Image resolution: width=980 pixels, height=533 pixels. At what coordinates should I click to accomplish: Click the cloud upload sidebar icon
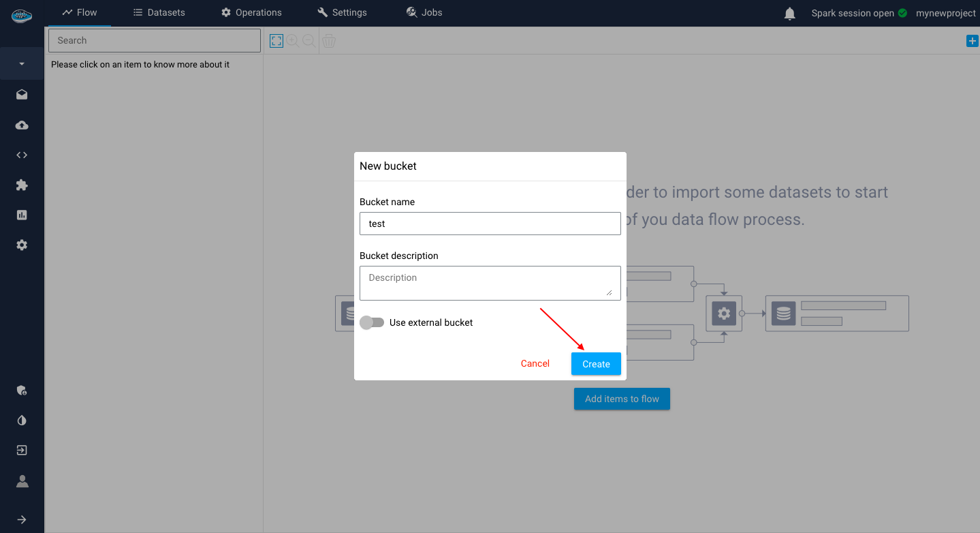click(x=22, y=125)
